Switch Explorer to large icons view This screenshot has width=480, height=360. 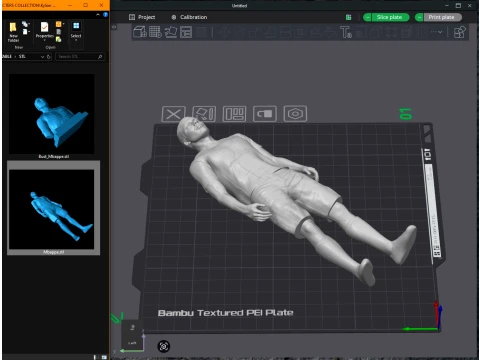pyautogui.click(x=104, y=357)
